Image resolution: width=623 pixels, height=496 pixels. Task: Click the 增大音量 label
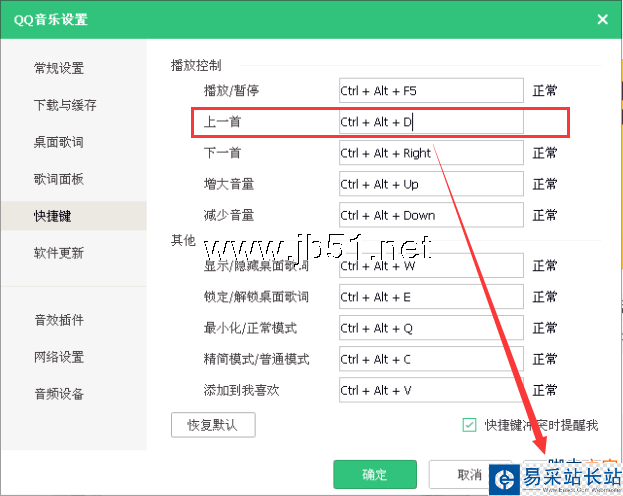tap(229, 184)
